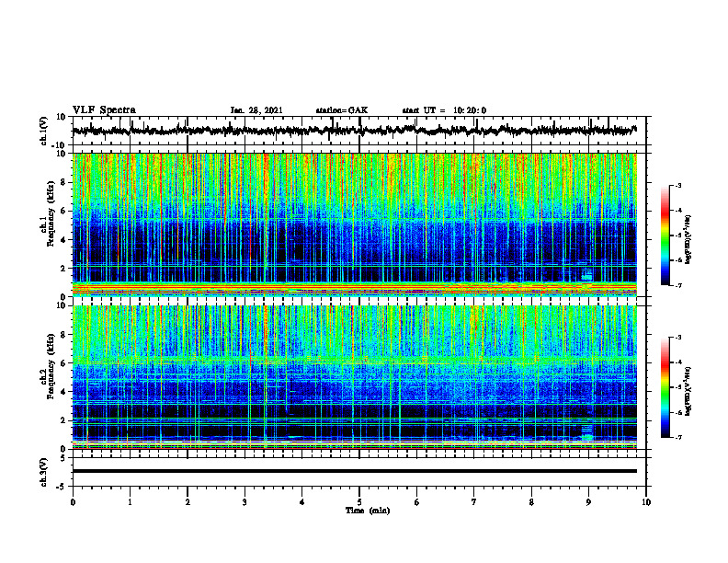Click the "VLF Spectra" plot title
Viewport: 728px width, 563px height.
(x=104, y=110)
